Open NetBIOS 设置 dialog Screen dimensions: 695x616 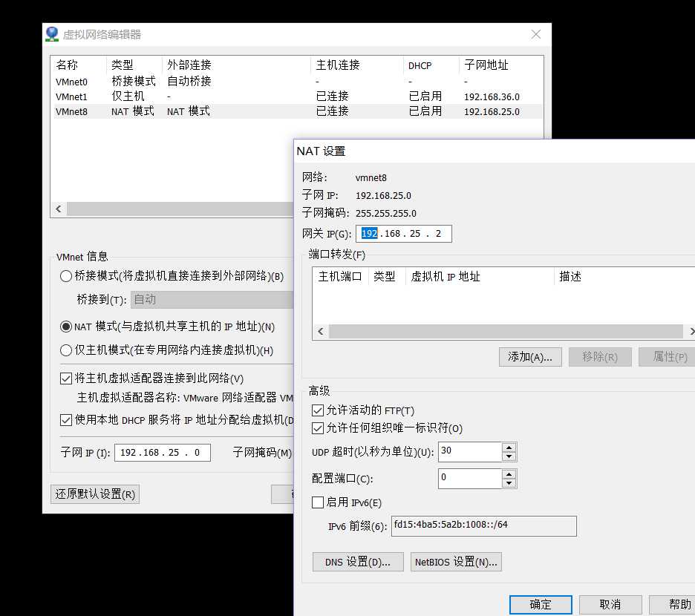point(456,562)
